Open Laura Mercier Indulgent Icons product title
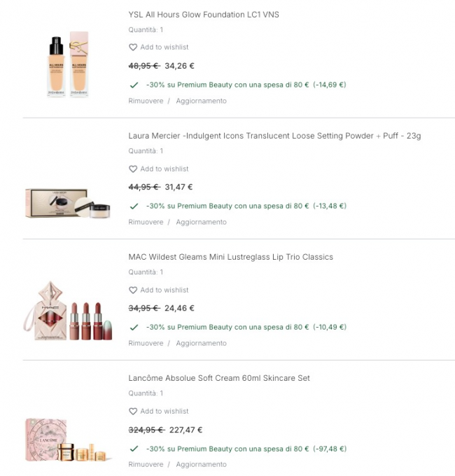 point(274,136)
